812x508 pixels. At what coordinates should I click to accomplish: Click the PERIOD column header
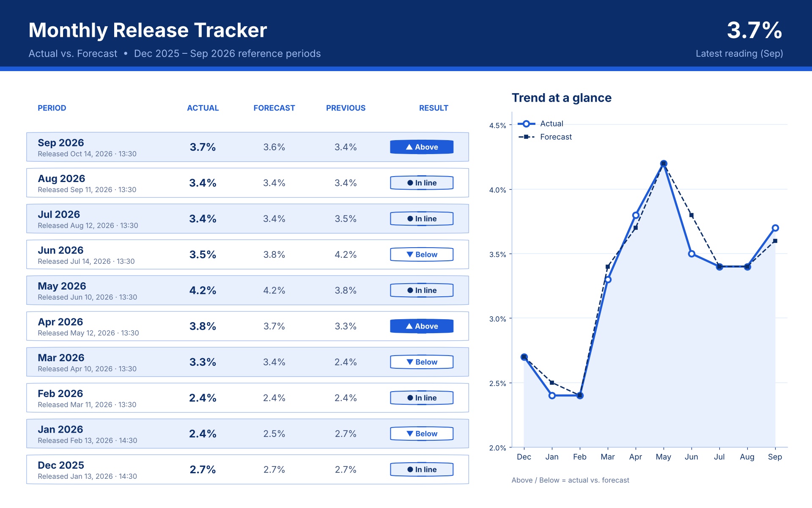point(52,108)
